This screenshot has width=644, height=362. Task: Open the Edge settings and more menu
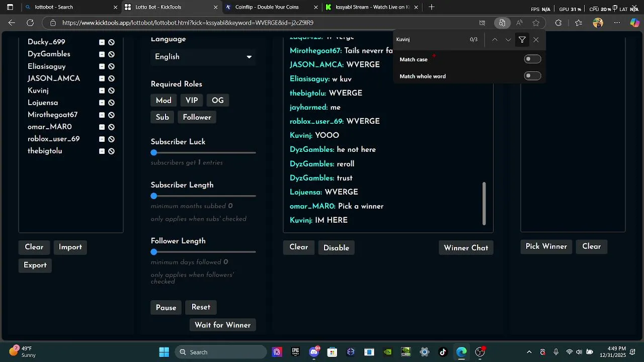tap(617, 23)
